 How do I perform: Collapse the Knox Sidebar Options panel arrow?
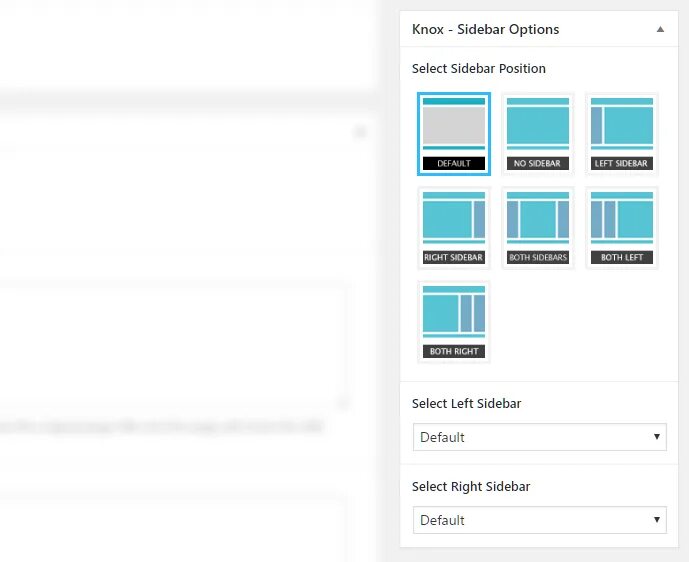coord(660,29)
